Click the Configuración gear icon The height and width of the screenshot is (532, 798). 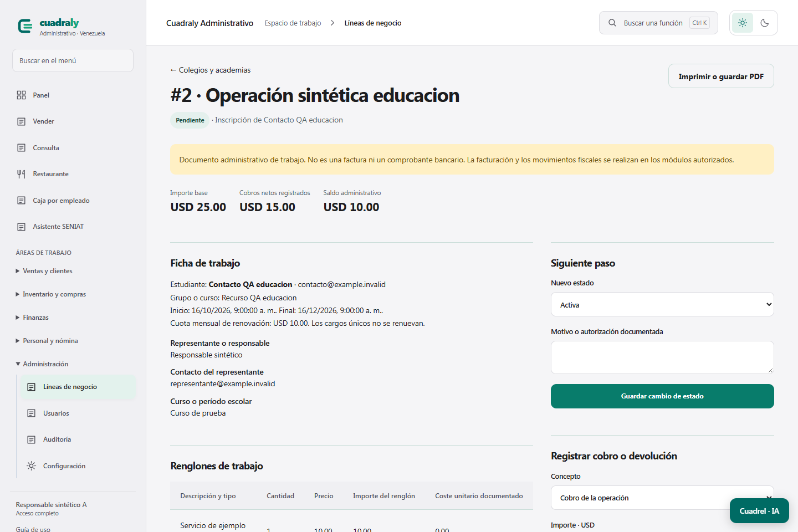pos(32,466)
